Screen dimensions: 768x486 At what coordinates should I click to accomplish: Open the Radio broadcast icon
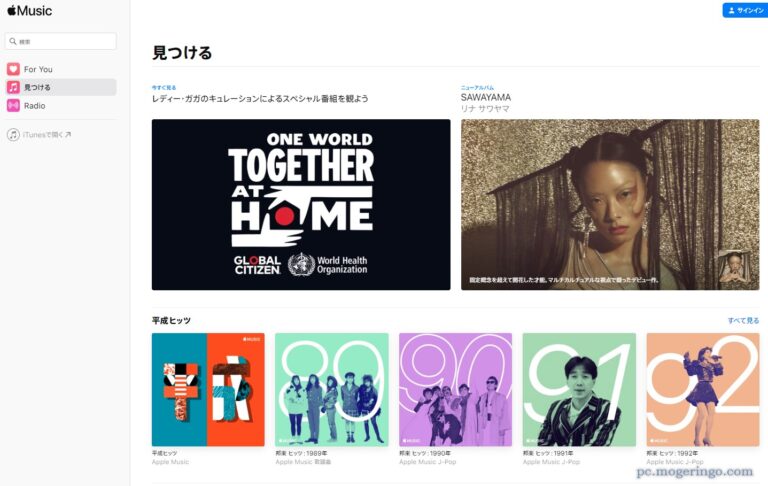click(13, 105)
